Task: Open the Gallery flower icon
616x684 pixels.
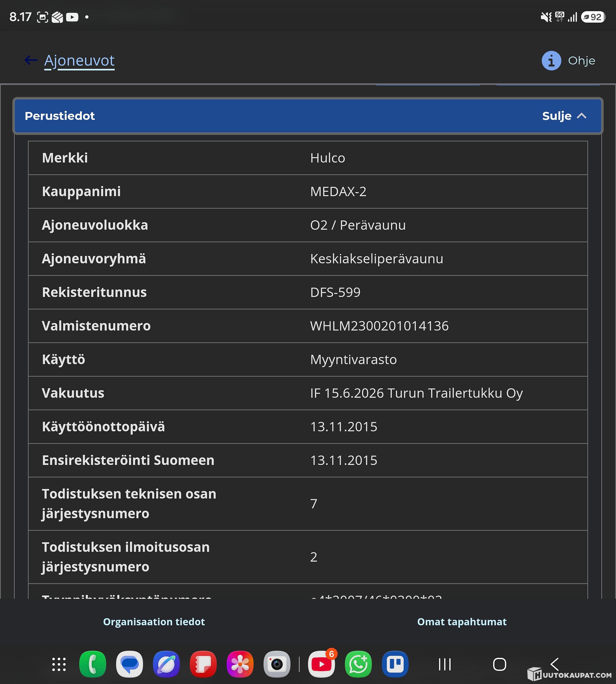Action: point(240,664)
